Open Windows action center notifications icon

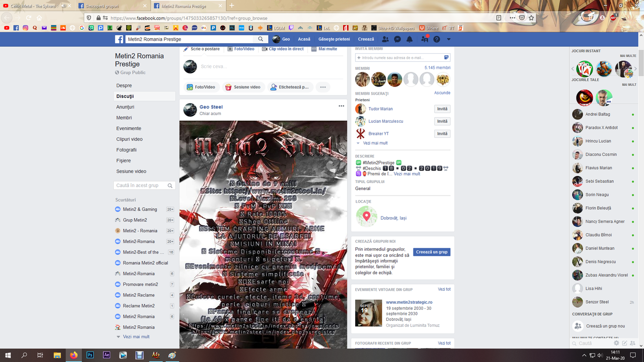click(633, 355)
